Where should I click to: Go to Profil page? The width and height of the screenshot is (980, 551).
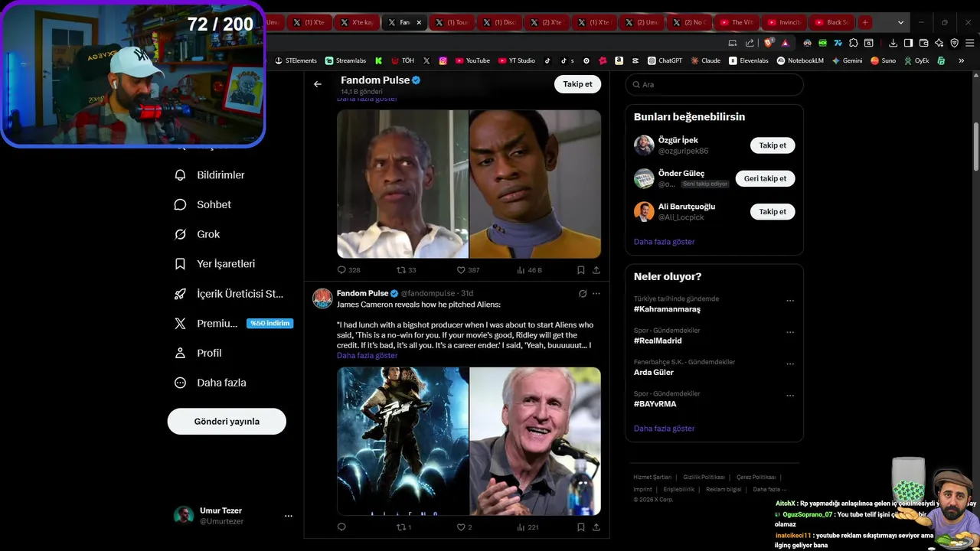pyautogui.click(x=198, y=353)
